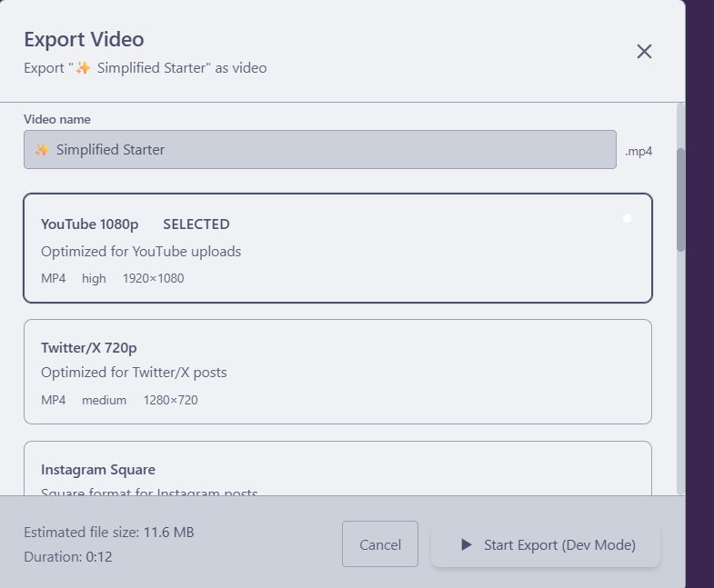Select the YouTube 1080p preset card
Image resolution: width=714 pixels, height=588 pixels.
pyautogui.click(x=337, y=248)
